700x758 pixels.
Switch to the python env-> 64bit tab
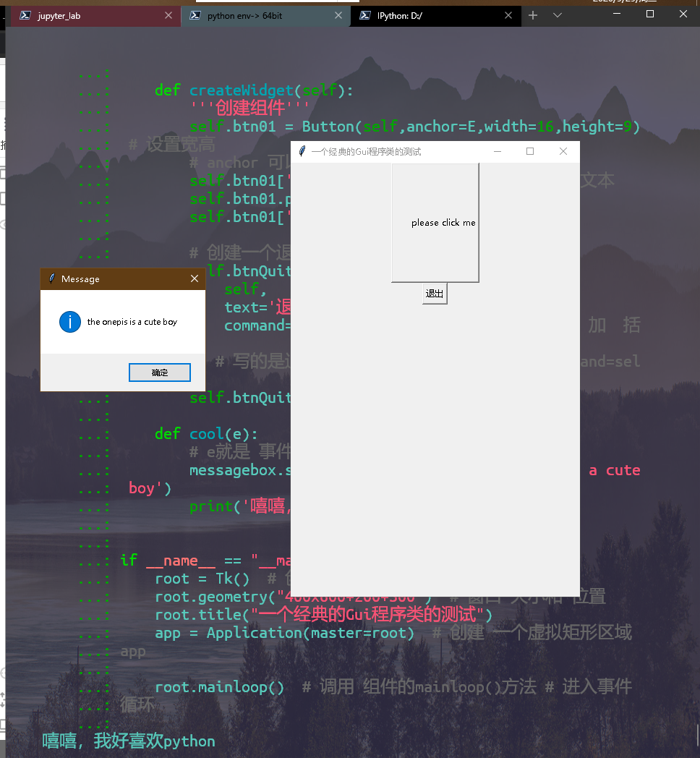coord(265,16)
